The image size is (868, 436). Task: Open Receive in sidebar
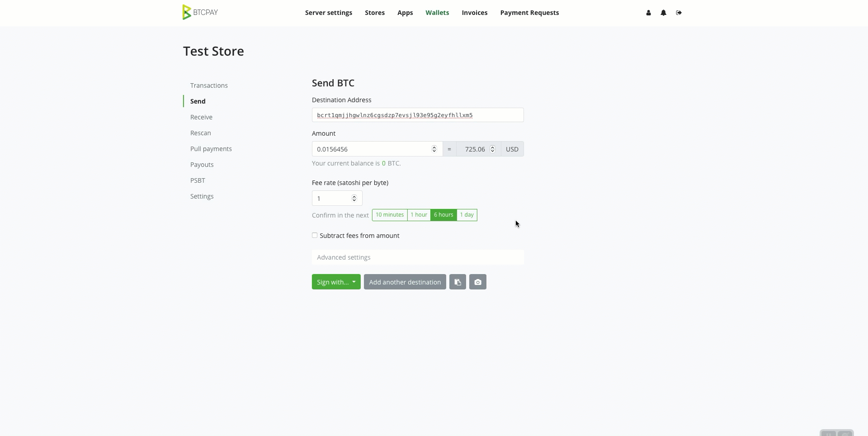pos(201,117)
